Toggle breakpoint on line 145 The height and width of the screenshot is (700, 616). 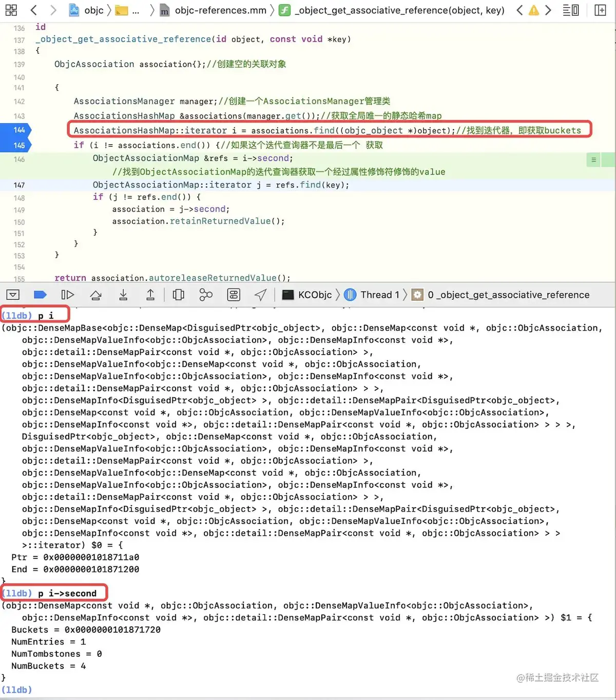16,145
